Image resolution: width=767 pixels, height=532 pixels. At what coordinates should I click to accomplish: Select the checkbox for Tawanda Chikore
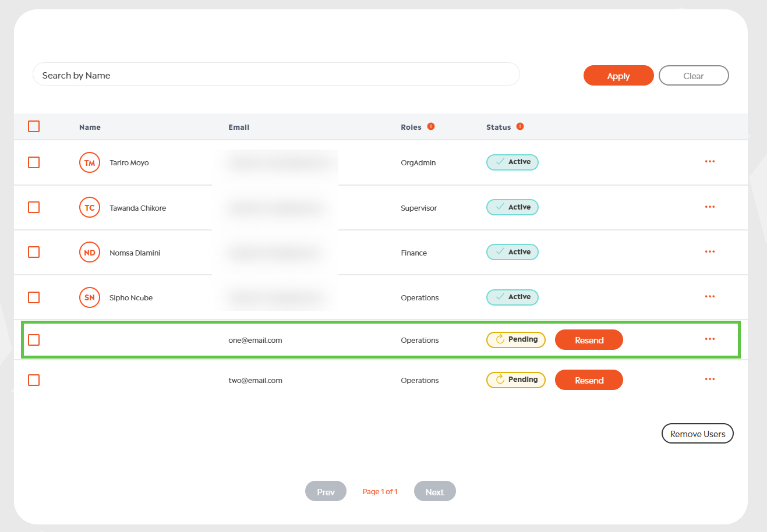tap(34, 207)
